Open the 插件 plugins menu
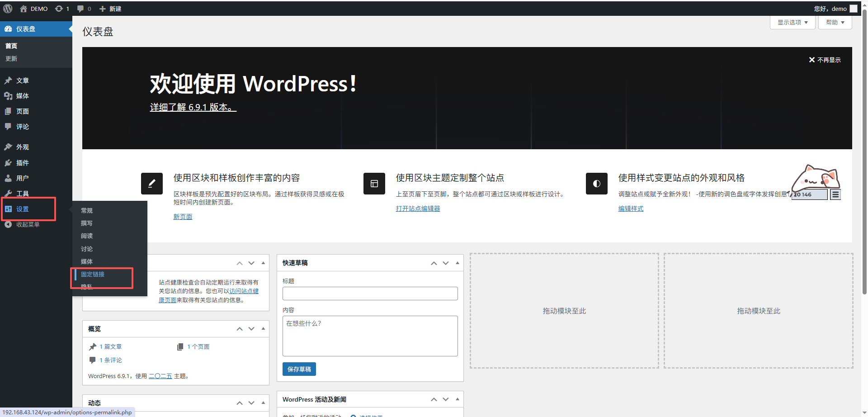Image resolution: width=868 pixels, height=417 pixels. click(x=22, y=163)
